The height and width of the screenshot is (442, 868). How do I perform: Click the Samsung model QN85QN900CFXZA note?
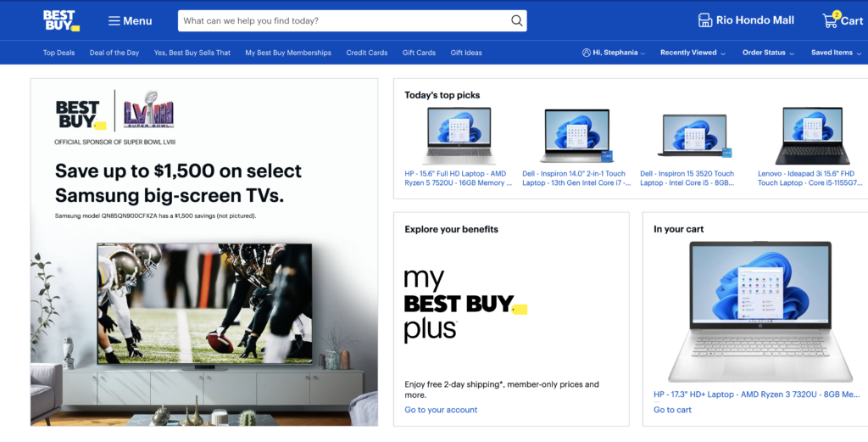point(156,216)
